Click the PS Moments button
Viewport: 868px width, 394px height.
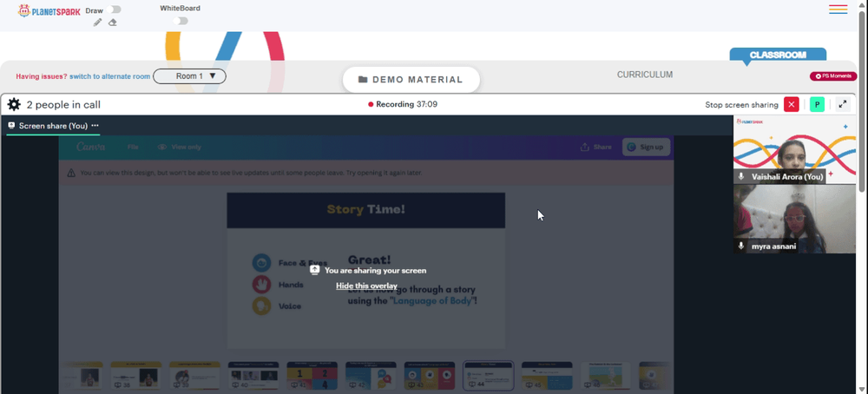833,76
